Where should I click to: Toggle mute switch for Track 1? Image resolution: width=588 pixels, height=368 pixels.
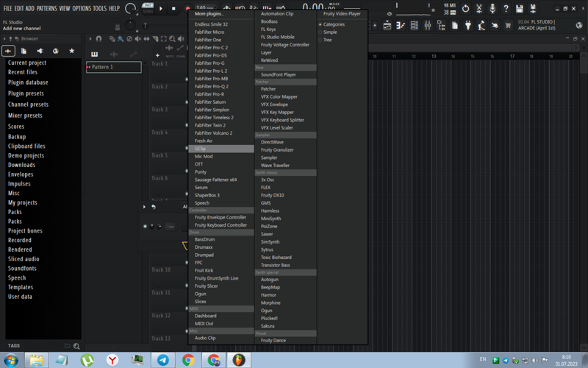point(187,79)
